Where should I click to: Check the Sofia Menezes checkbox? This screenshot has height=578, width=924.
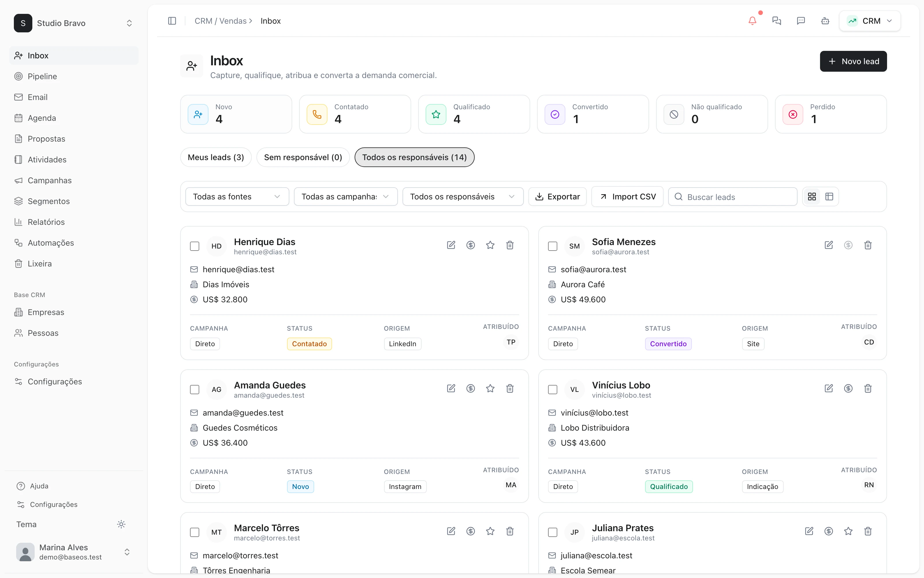[x=552, y=246]
